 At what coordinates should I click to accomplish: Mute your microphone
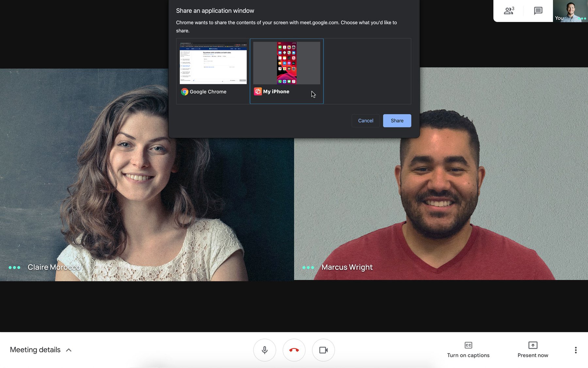click(x=265, y=350)
